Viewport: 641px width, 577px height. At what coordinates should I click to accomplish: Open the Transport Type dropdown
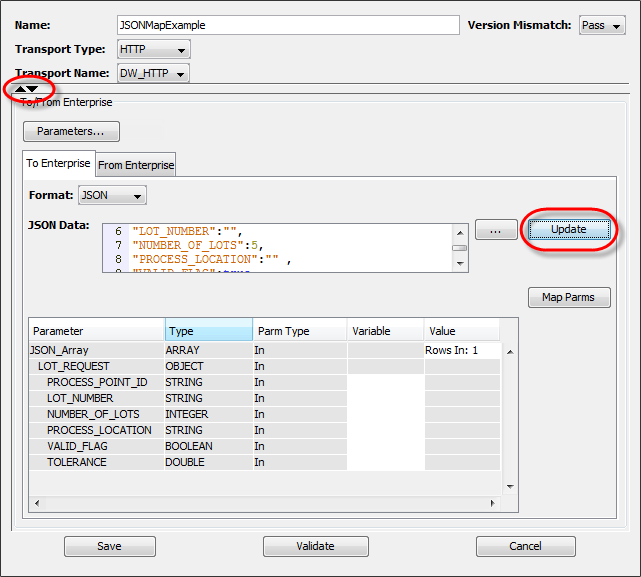coord(153,49)
